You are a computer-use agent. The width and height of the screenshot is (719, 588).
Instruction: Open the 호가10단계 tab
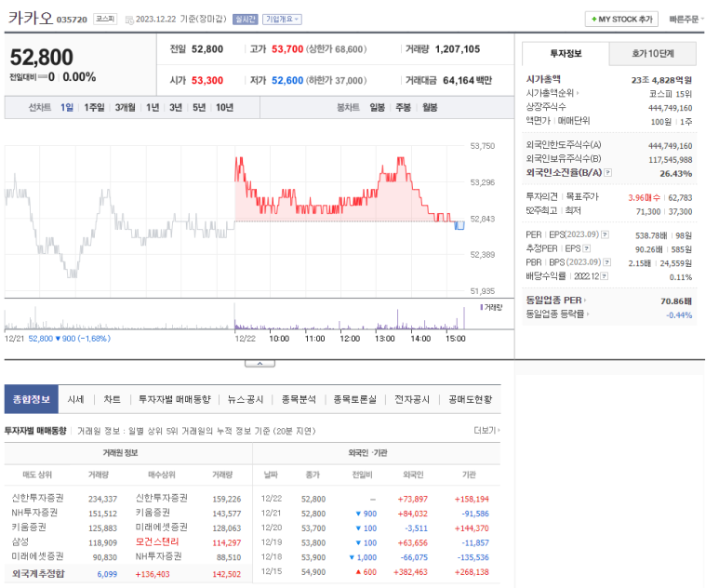click(x=653, y=54)
